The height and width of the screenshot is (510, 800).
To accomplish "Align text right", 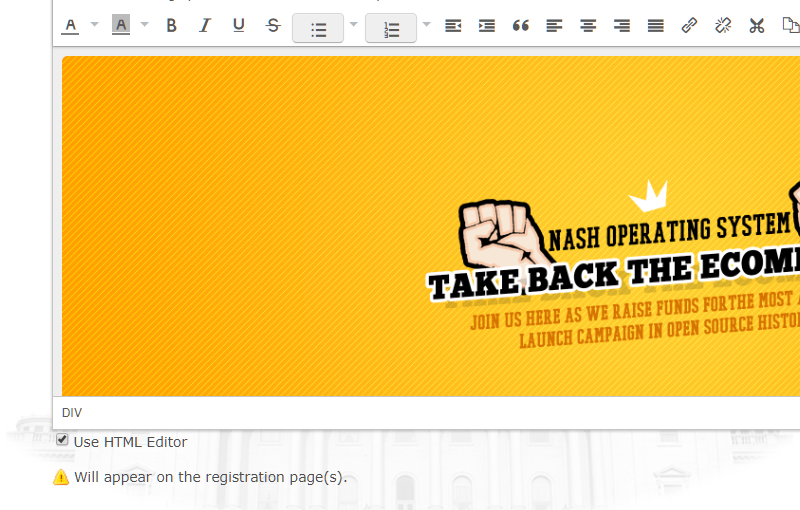I will click(x=621, y=26).
